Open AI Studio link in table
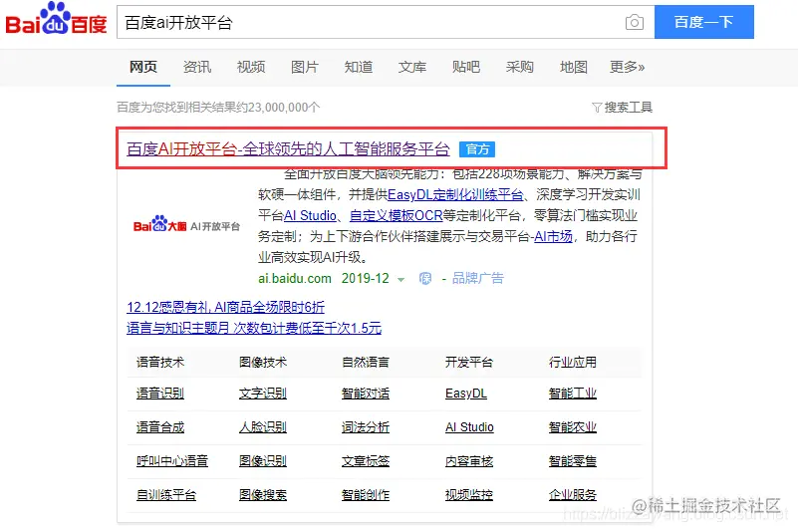The image size is (798, 532). 470,427
